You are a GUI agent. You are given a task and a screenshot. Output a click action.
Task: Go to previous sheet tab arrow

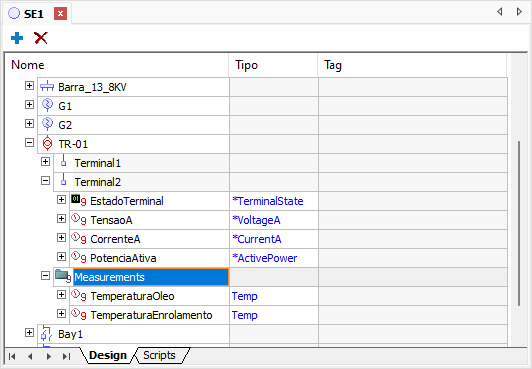coord(30,356)
